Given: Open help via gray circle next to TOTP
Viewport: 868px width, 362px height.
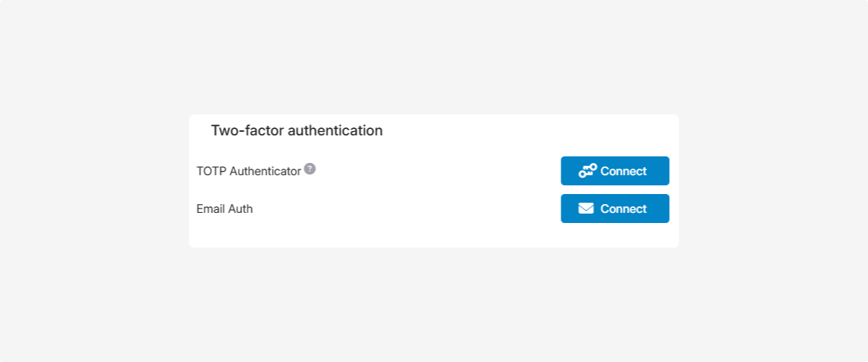Looking at the screenshot, I should 310,169.
